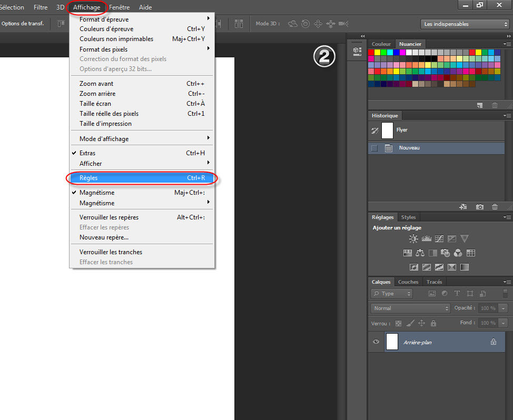Expand the Mode d'affichage submenu
This screenshot has width=513, height=420.
pos(142,138)
